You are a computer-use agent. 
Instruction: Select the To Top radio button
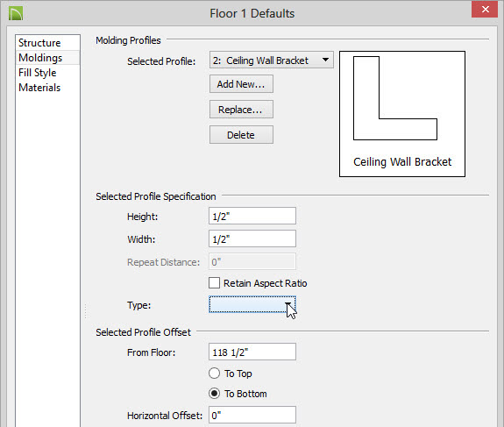tap(214, 374)
